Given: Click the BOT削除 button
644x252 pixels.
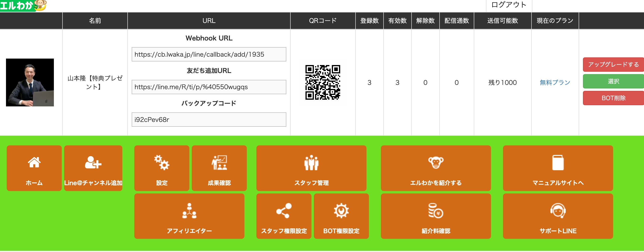Looking at the screenshot, I should (613, 98).
